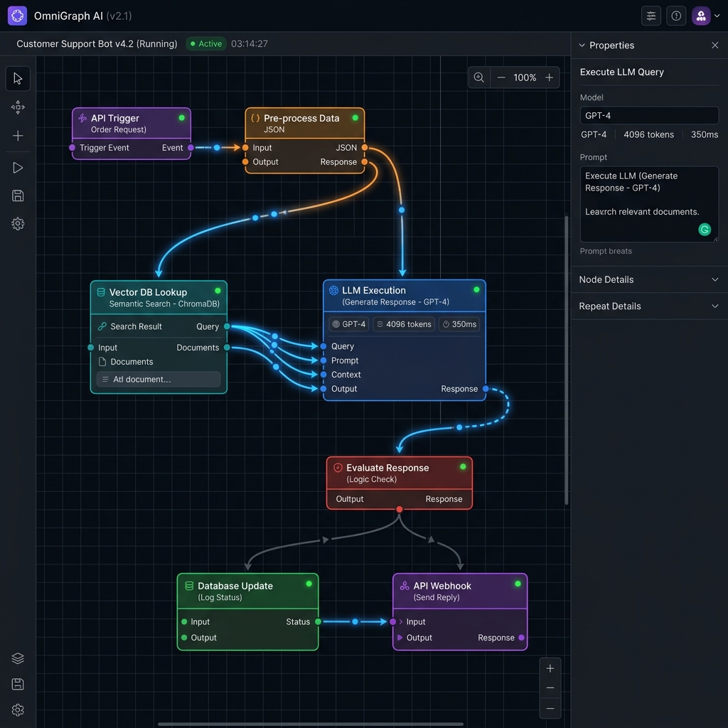Select the pointer cursor tool
728x728 pixels.
click(18, 78)
